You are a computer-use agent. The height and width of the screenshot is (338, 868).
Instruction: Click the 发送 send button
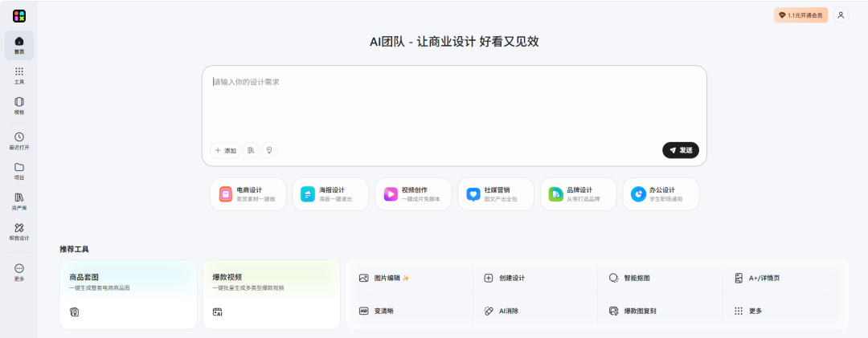(x=681, y=150)
